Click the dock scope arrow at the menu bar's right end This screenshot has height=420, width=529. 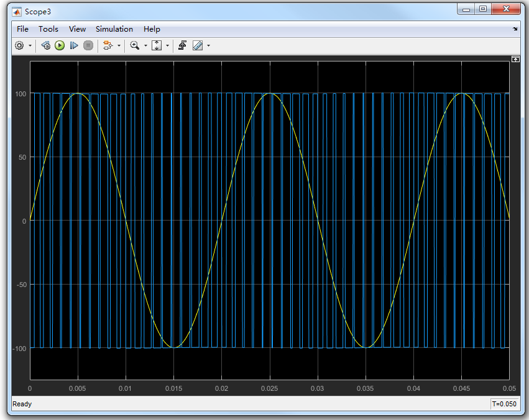click(x=515, y=29)
